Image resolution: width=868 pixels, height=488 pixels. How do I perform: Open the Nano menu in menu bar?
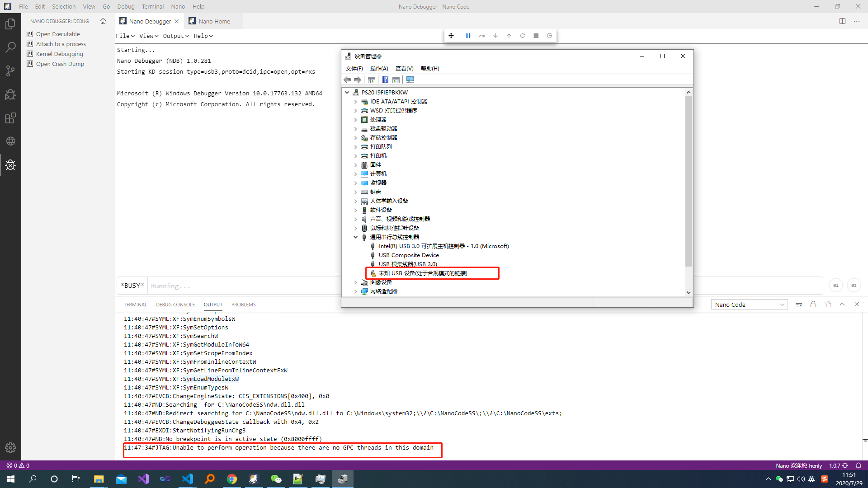coord(178,6)
